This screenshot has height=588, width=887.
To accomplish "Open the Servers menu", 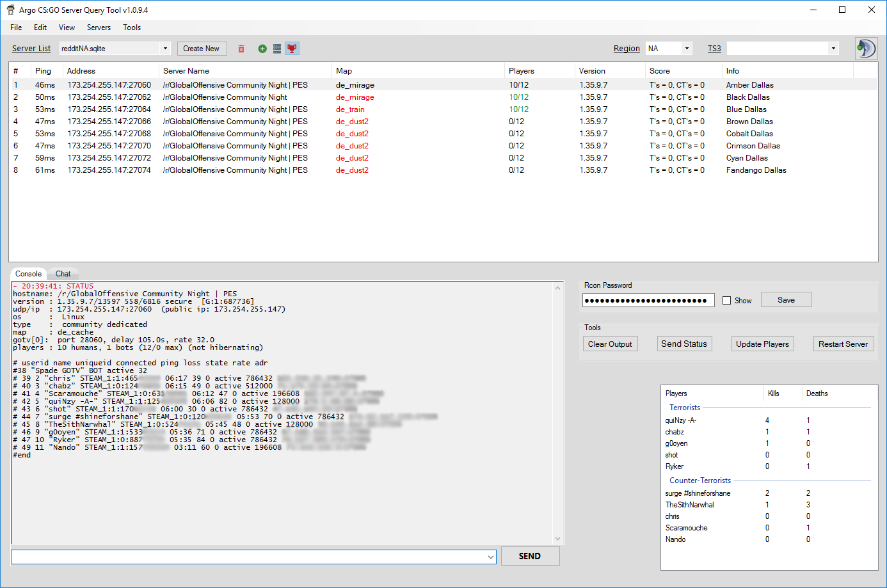I will coord(99,28).
